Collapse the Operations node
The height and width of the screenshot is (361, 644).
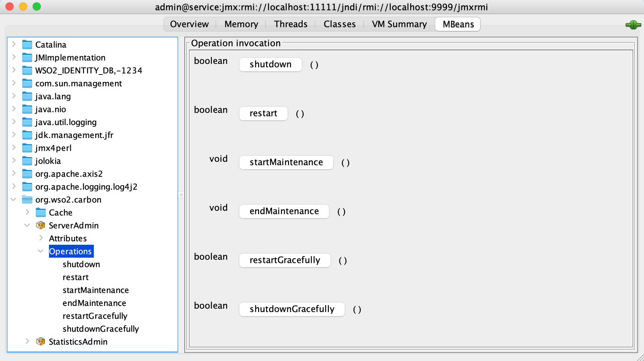pos(41,251)
